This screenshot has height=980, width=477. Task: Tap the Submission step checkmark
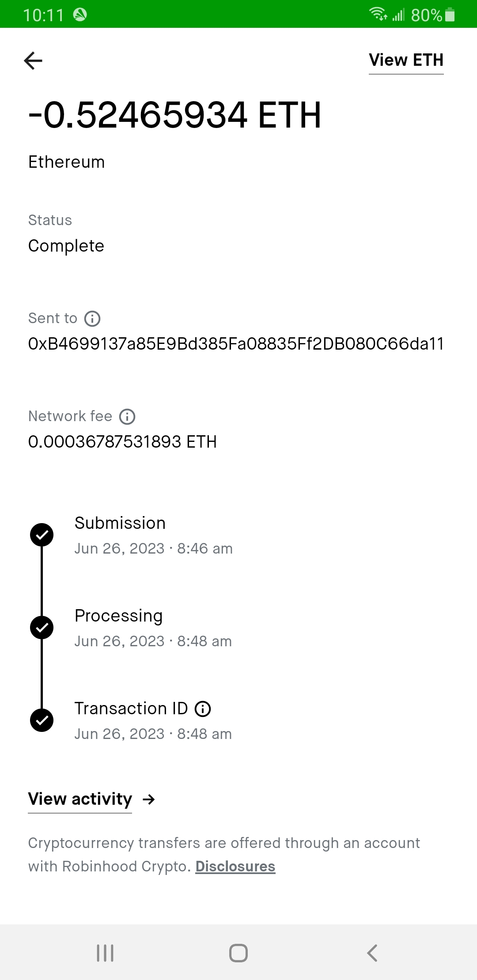click(42, 535)
